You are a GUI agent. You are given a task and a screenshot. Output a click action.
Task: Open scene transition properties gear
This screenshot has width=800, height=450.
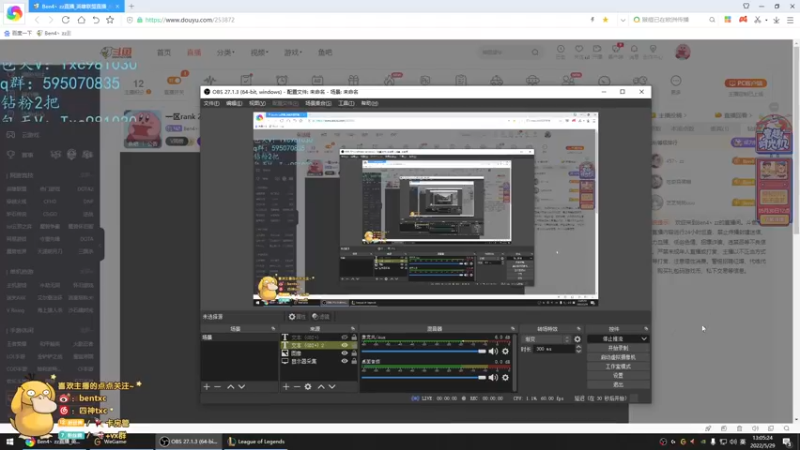[x=578, y=339]
